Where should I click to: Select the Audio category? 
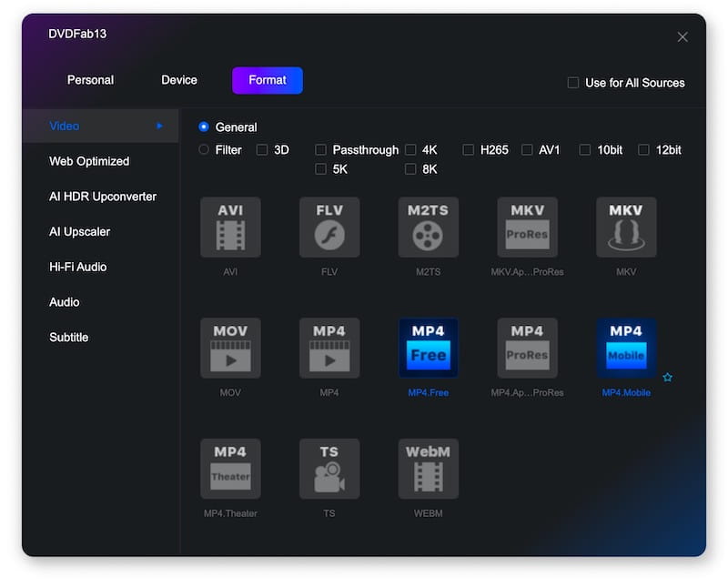click(64, 302)
